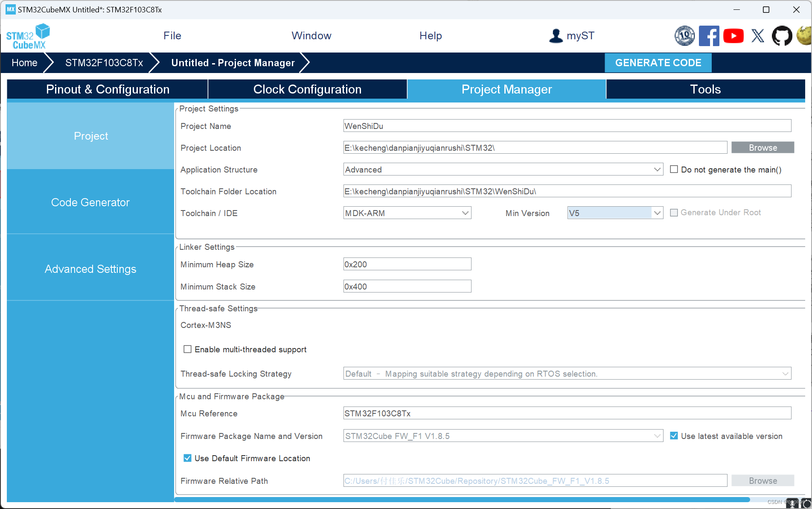Click the MX app icon in title bar
Viewport: 812px width, 509px height.
point(11,9)
